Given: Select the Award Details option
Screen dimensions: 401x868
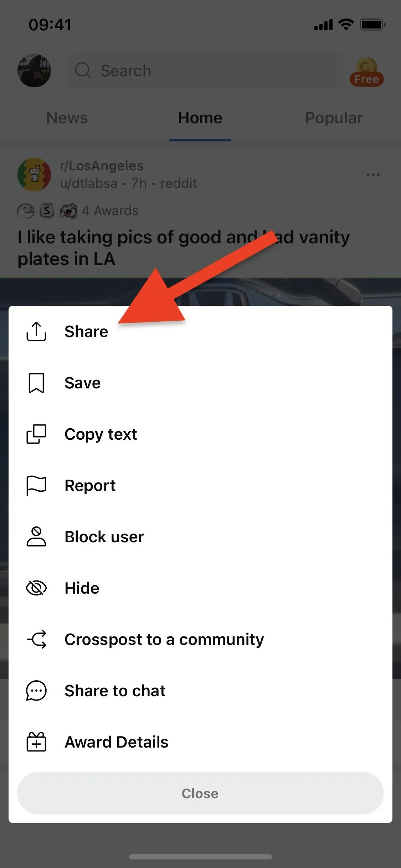Looking at the screenshot, I should coord(200,742).
